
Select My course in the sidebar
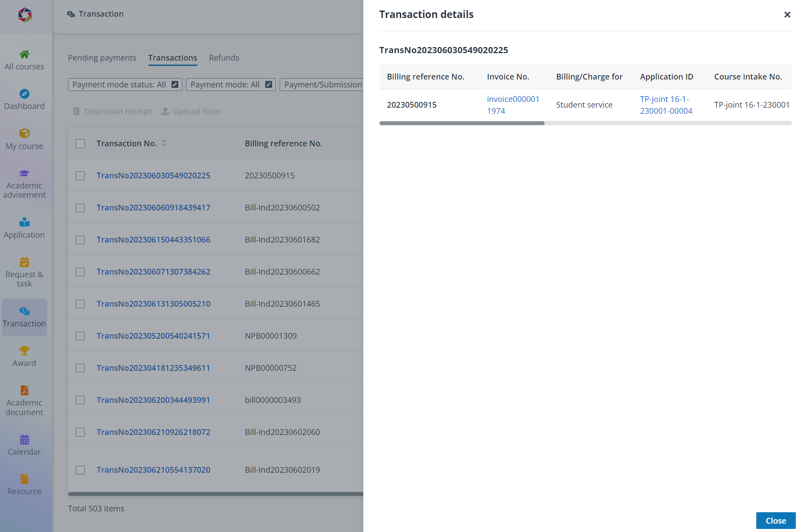[24, 139]
